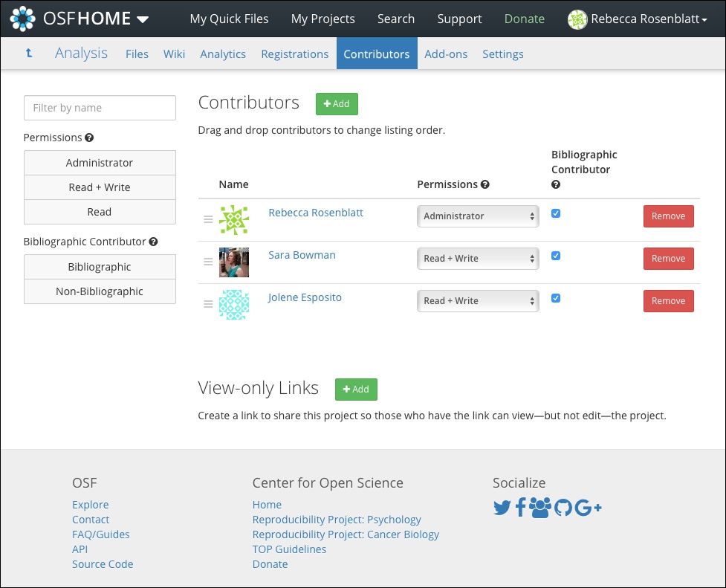The image size is (726, 588).
Task: Filter by Administrator permission
Action: [x=100, y=163]
